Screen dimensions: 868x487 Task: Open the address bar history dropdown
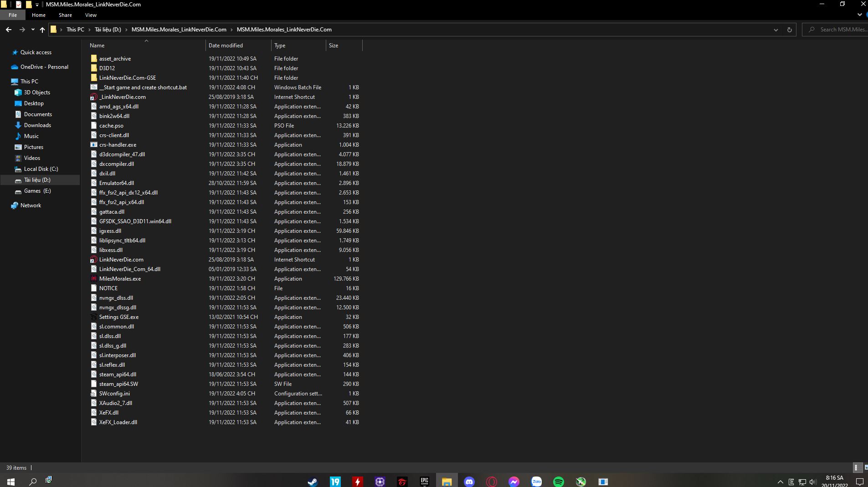(776, 30)
